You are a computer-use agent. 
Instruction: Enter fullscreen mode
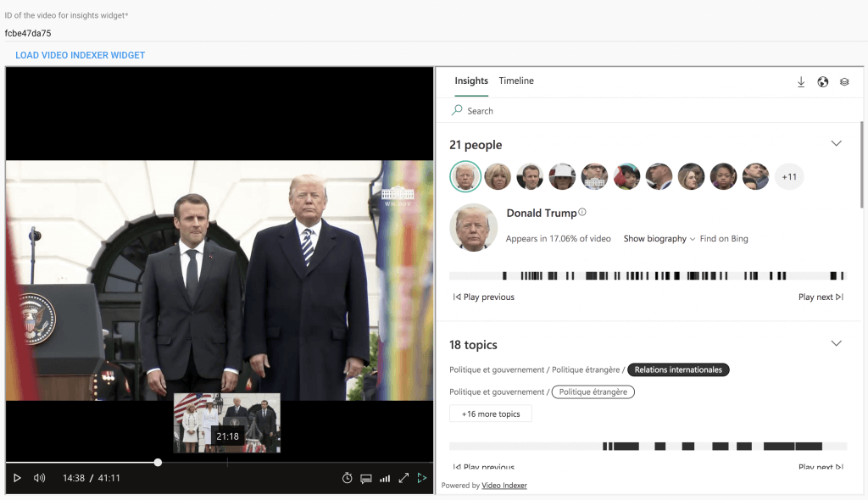pos(403,478)
